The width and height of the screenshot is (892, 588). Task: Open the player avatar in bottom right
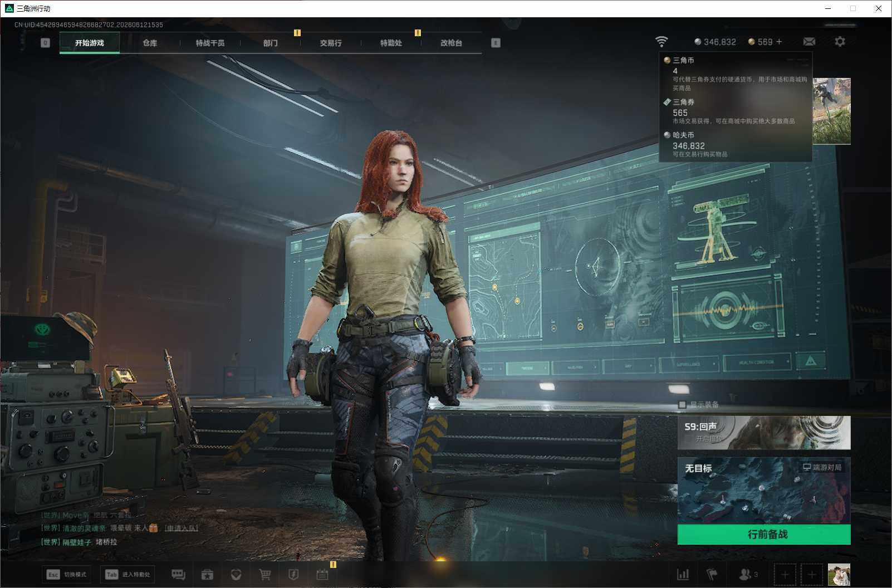point(839,575)
